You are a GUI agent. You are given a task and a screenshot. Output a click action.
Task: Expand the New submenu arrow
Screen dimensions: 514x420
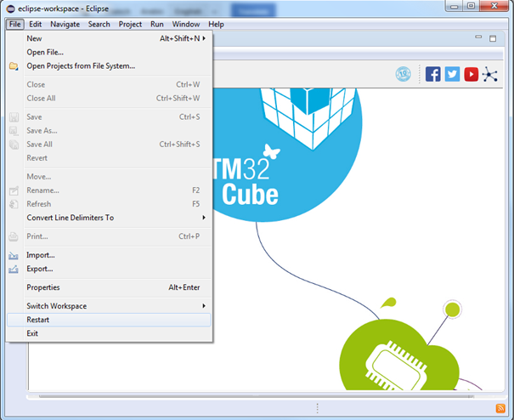click(204, 38)
